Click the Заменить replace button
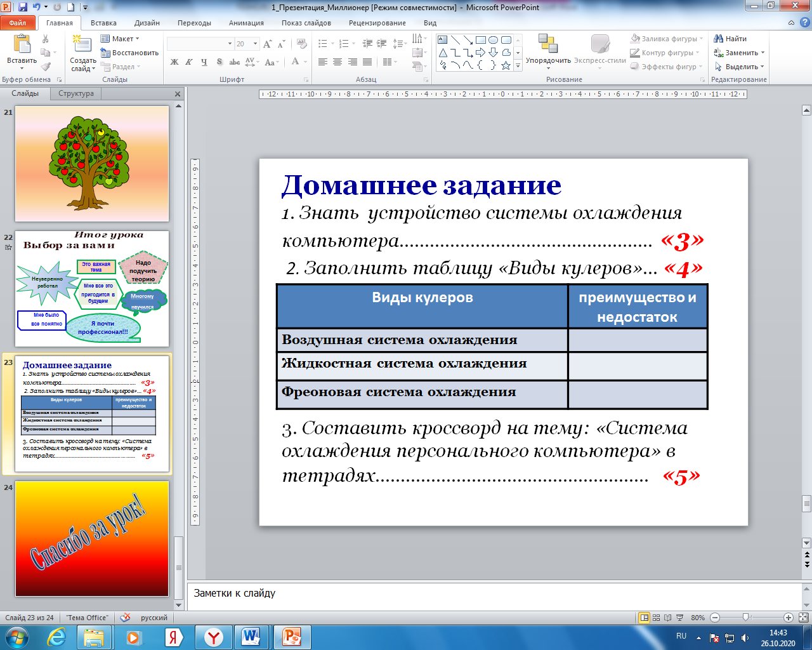 click(740, 53)
